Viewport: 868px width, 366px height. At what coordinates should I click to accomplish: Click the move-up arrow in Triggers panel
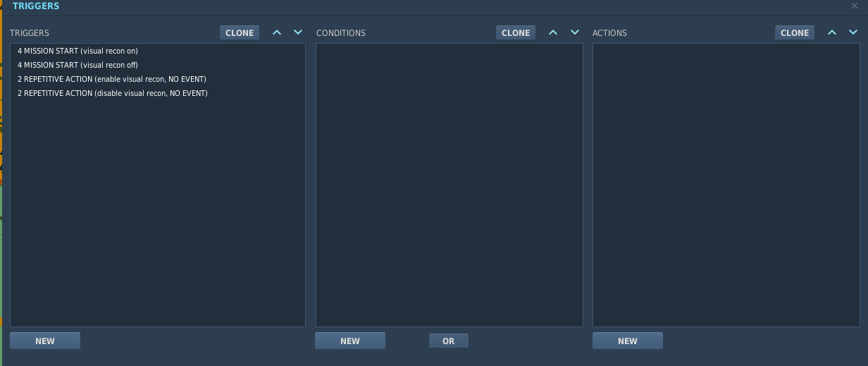coord(277,32)
